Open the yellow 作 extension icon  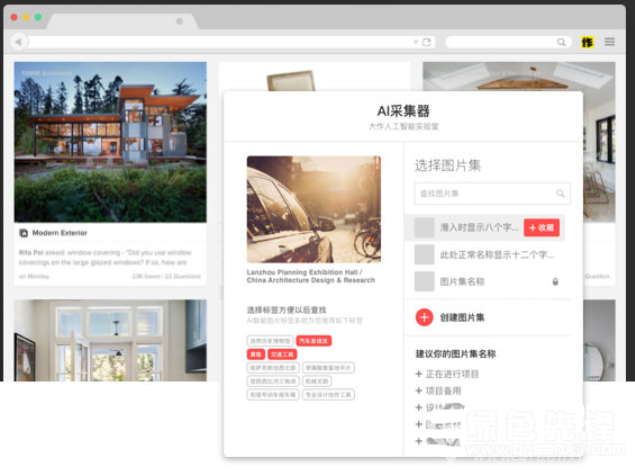pyautogui.click(x=587, y=42)
